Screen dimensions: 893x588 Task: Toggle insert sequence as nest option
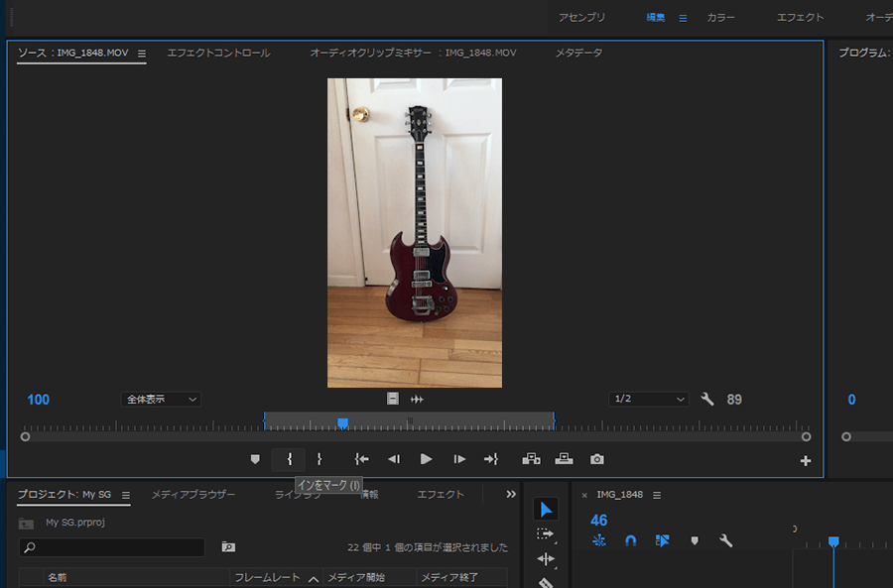pyautogui.click(x=598, y=541)
